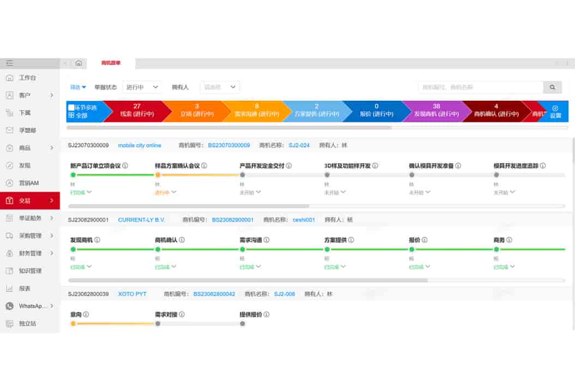Expand the 客户 sidebar menu

click(x=30, y=95)
